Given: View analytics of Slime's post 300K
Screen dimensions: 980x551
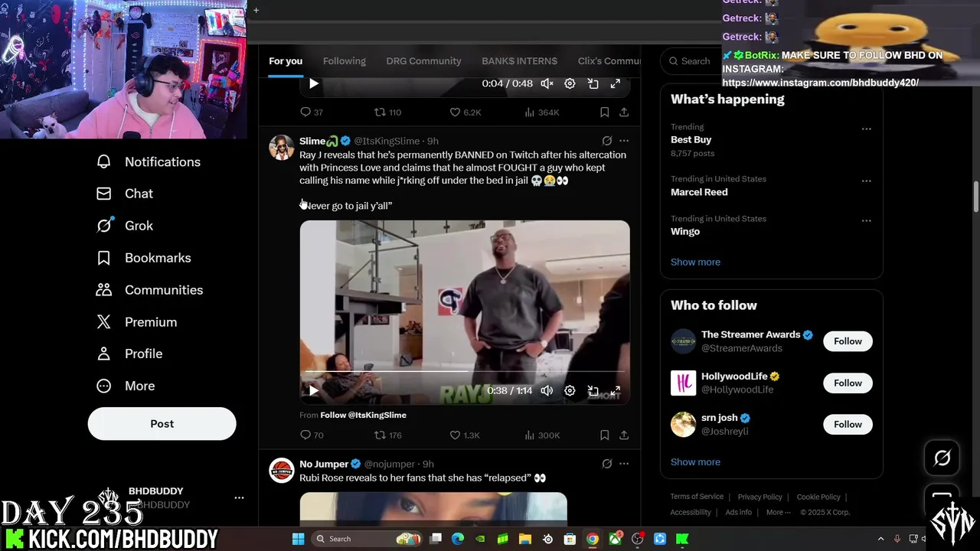Looking at the screenshot, I should [542, 435].
